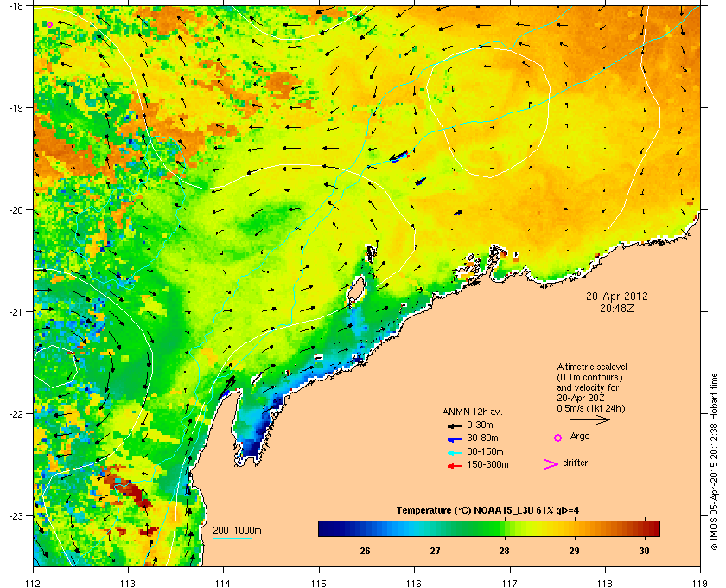Viewport: 726px width, 588px height.
Task: Click the magenta Argo circle in the legend
Action: 558,438
